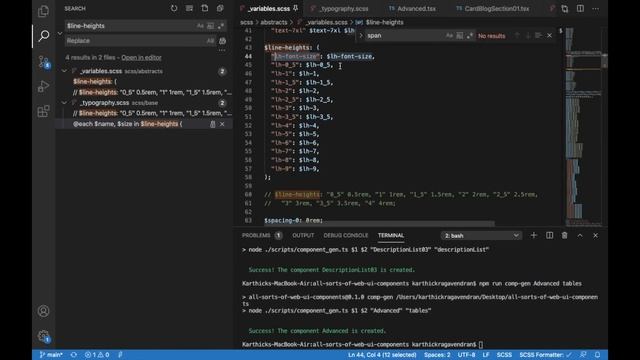This screenshot has width=640, height=360.
Task: Switch to the CardBlogSection01.tsx tab
Action: (496, 9)
